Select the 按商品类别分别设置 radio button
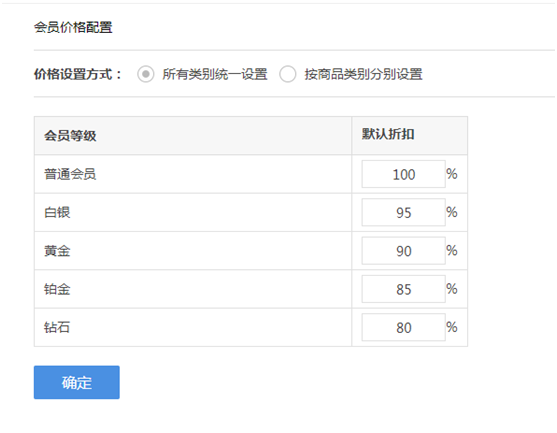The image size is (557, 433). pos(287,74)
